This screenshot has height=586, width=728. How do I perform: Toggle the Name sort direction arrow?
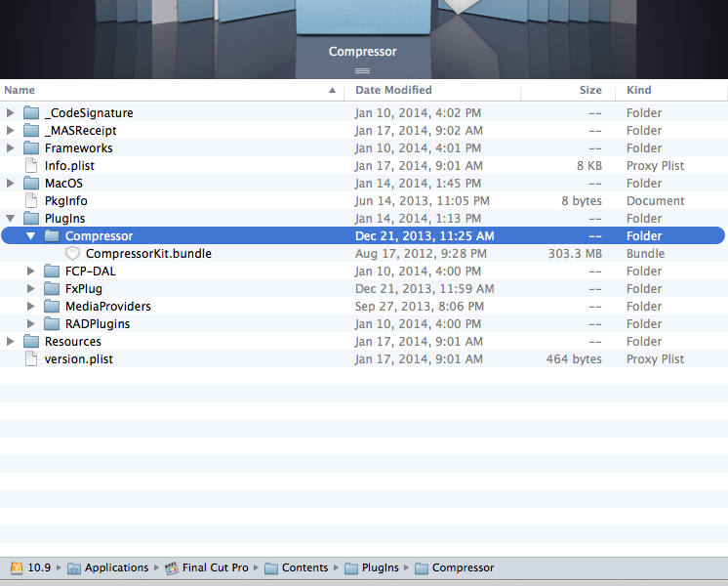click(x=332, y=90)
